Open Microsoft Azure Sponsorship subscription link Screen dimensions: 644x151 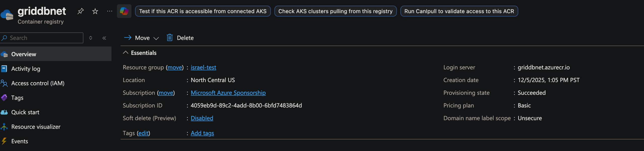[228, 93]
